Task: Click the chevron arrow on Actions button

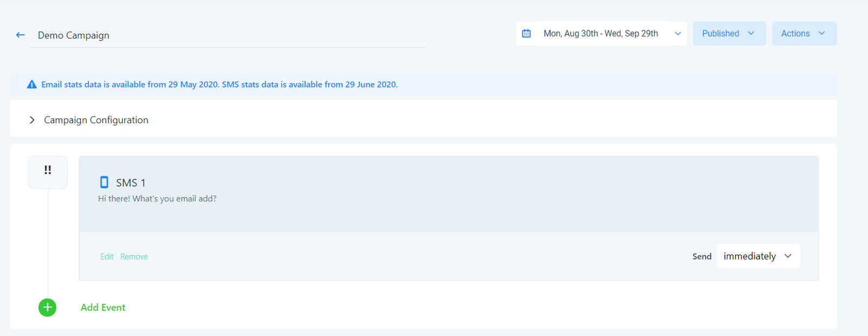Action: [x=822, y=34]
